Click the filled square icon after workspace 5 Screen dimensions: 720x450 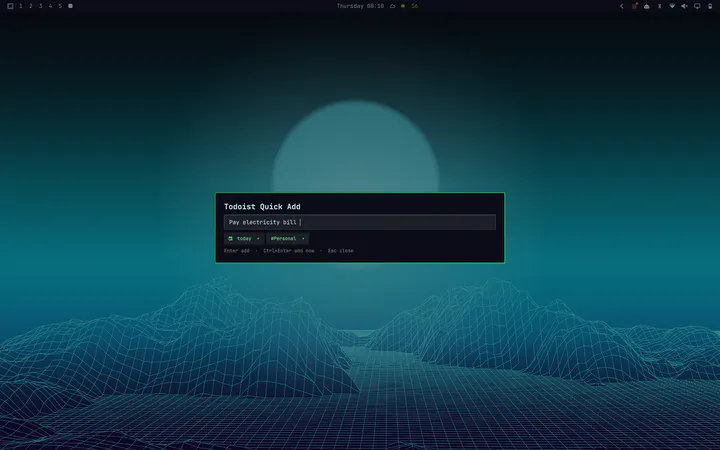coord(70,6)
